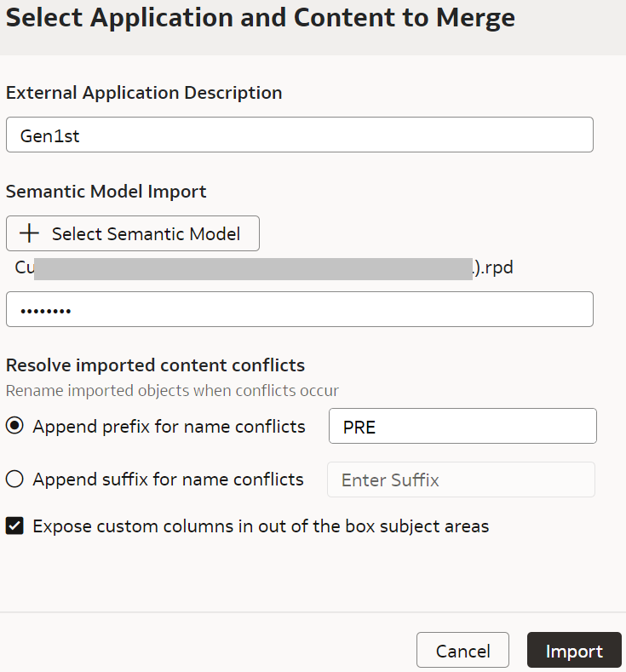The width and height of the screenshot is (626, 672).
Task: Choose the Append suffix radio button
Action: (x=14, y=480)
